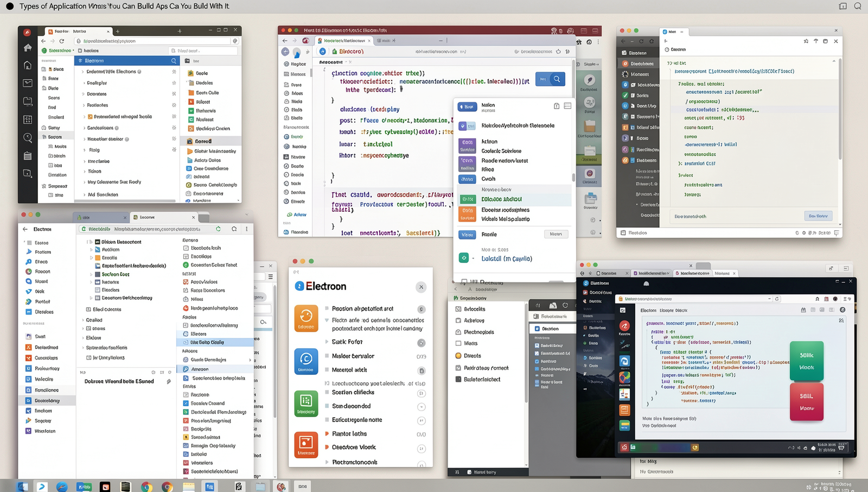Click the black spotlight circle in the top bar
The image size is (868, 492).
click(x=9, y=6)
